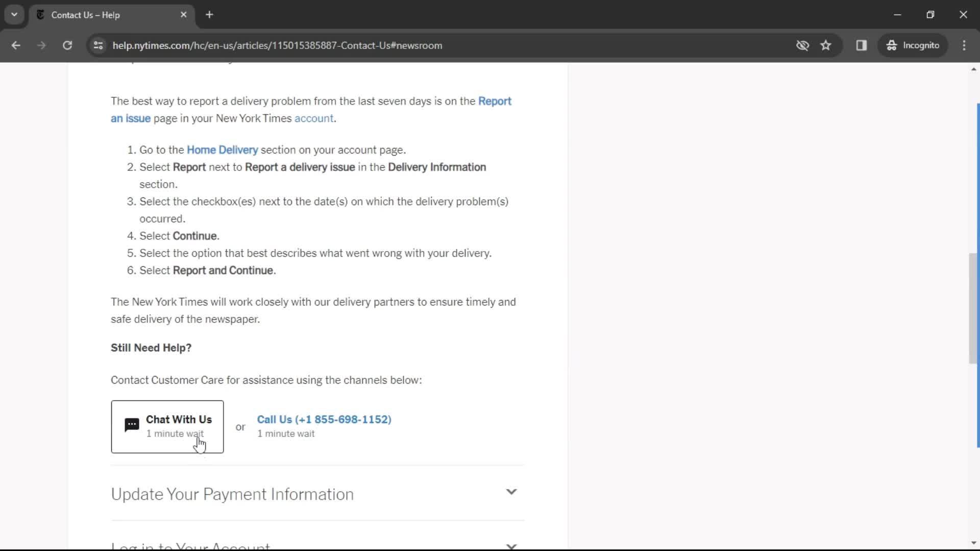Click the forward navigation arrow icon
980x551 pixels.
[42, 45]
